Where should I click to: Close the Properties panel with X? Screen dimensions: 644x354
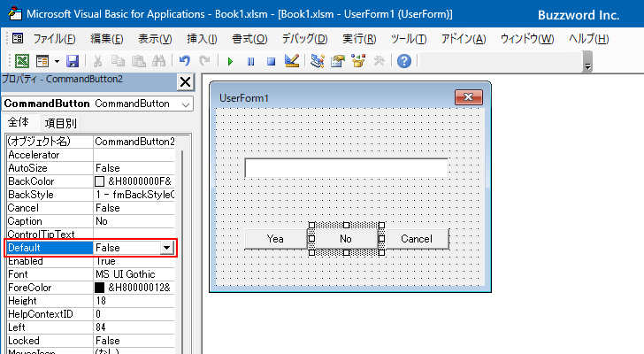(185, 81)
